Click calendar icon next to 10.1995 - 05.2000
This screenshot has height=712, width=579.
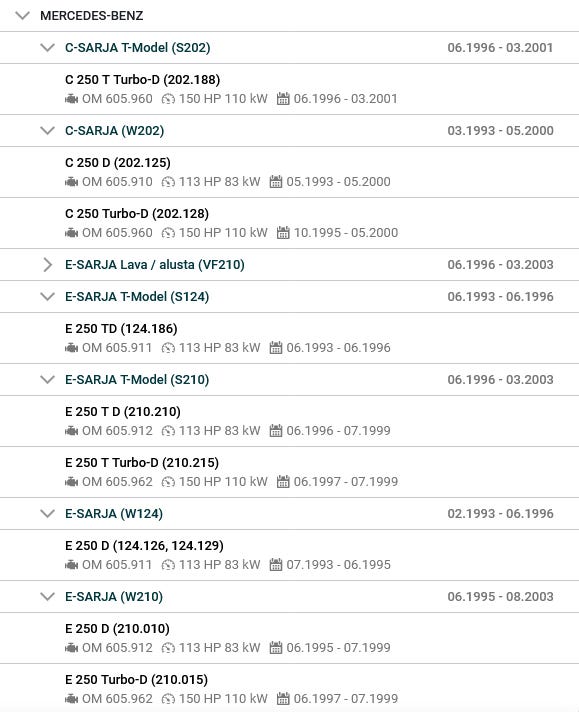click(x=283, y=233)
